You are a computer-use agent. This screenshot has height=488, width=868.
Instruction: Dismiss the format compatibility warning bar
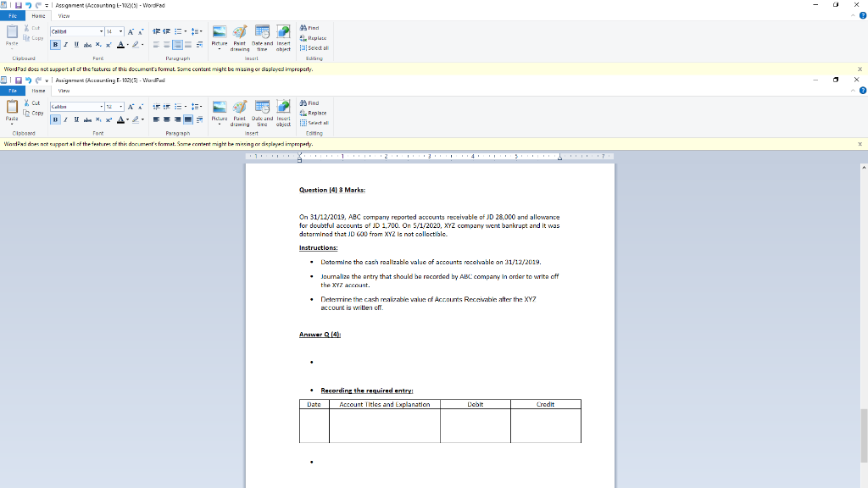pos(862,145)
